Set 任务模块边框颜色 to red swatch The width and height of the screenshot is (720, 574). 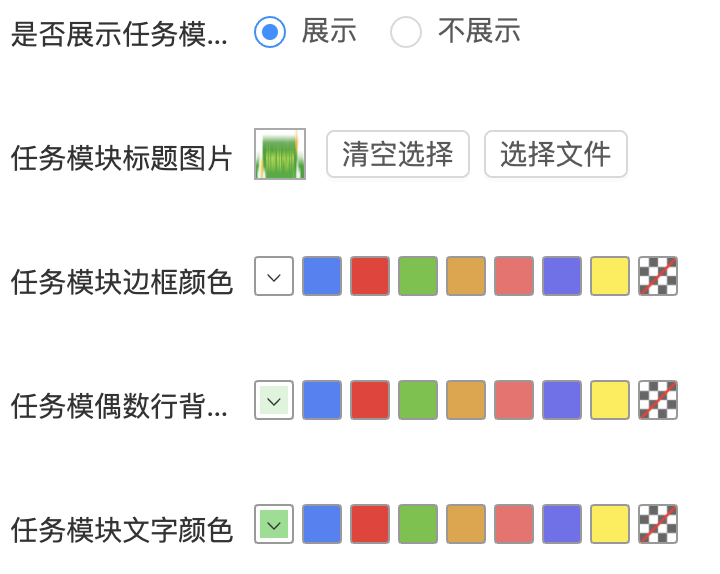coord(370,277)
